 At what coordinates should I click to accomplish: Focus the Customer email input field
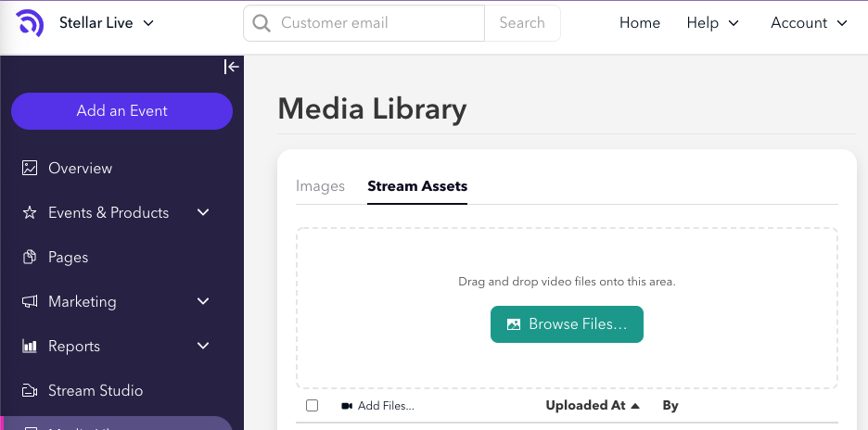point(364,23)
